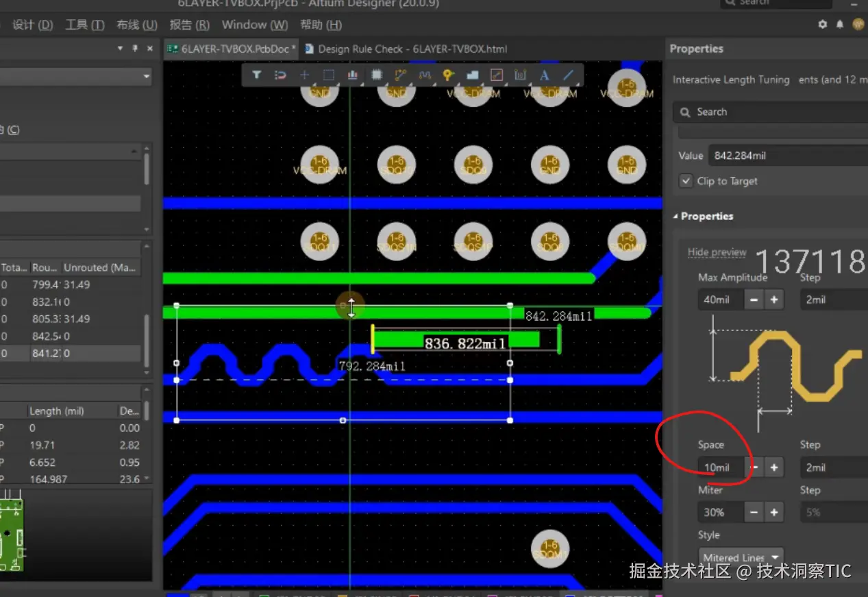
Task: Decrease Max Amplitude with the minus button
Action: 754,300
